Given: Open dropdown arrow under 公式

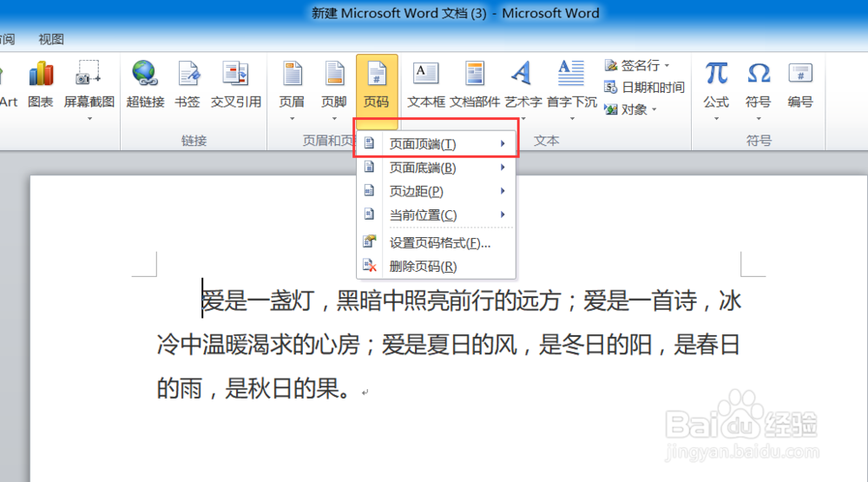Looking at the screenshot, I should [716, 119].
